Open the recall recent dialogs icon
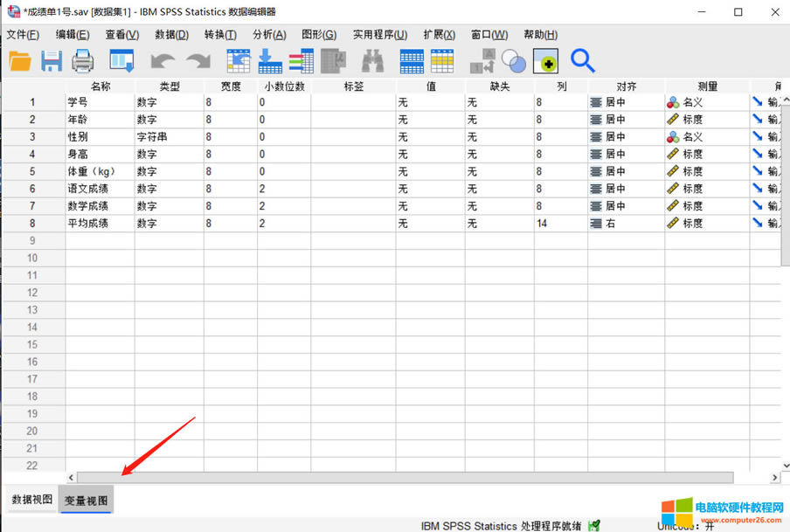790x532 pixels. [121, 61]
